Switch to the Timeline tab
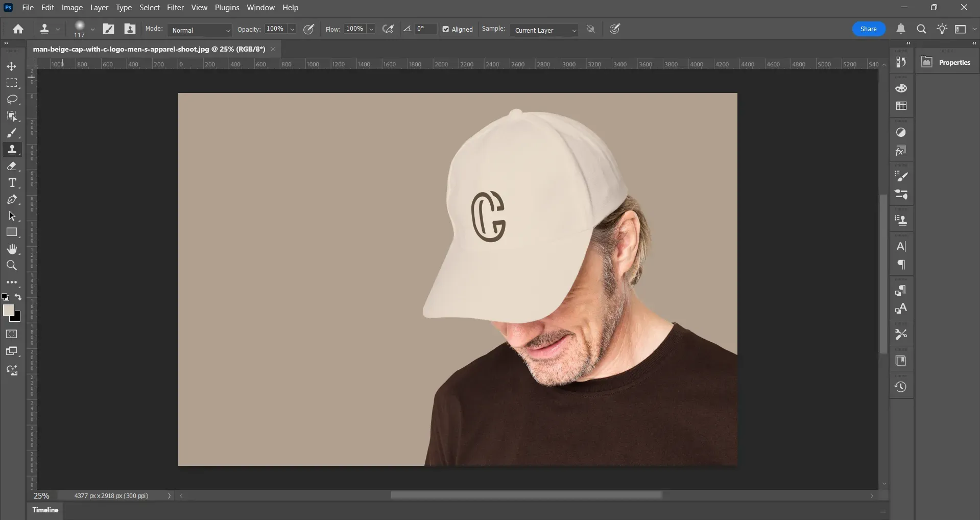This screenshot has width=980, height=520. point(45,510)
